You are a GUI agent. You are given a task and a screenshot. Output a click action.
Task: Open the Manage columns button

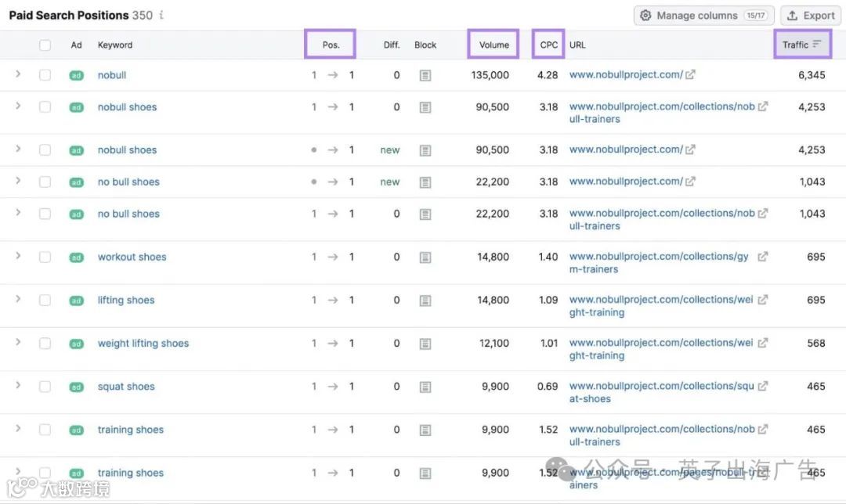704,16
